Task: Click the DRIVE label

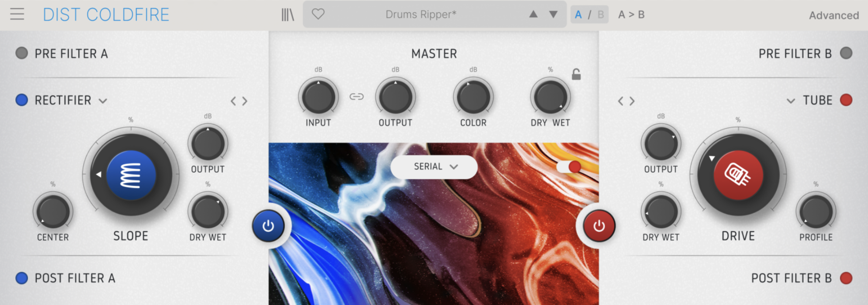Action: 738,236
